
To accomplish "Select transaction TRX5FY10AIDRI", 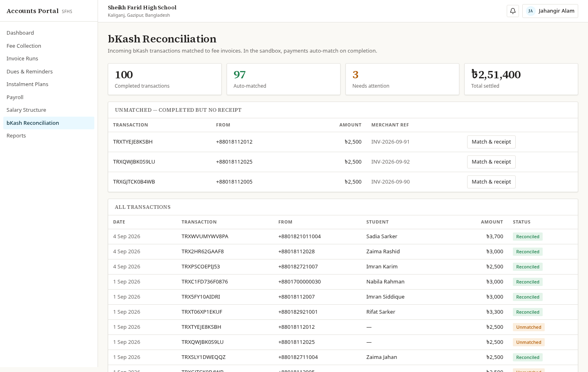I will coord(200,297).
